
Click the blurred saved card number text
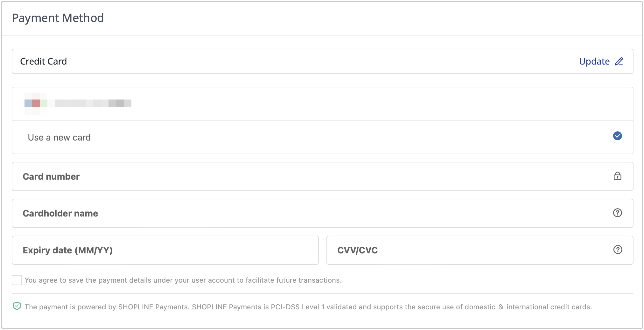click(93, 103)
